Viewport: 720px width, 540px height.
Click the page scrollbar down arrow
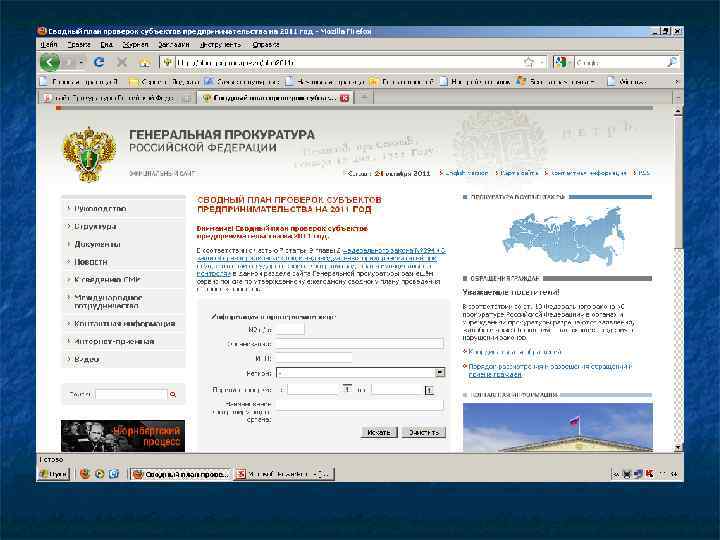678,447
